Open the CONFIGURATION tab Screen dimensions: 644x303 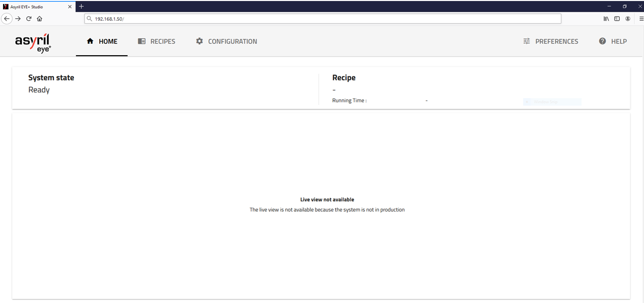tap(226, 42)
